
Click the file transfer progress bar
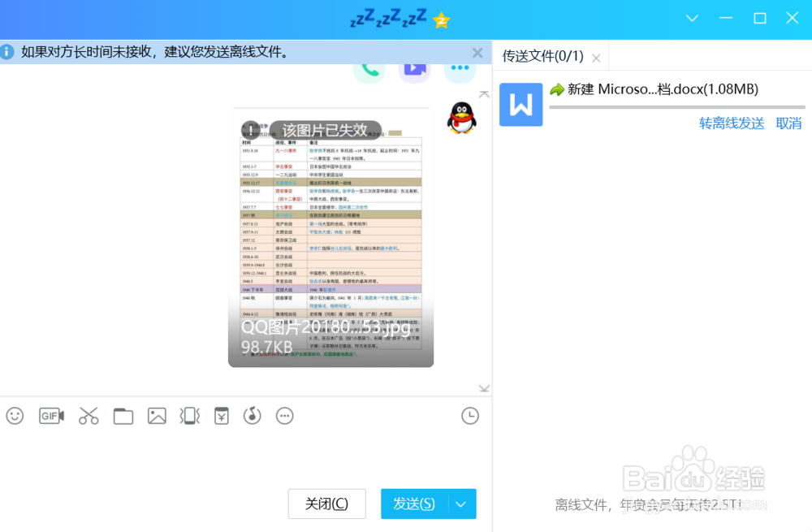pyautogui.click(x=677, y=107)
